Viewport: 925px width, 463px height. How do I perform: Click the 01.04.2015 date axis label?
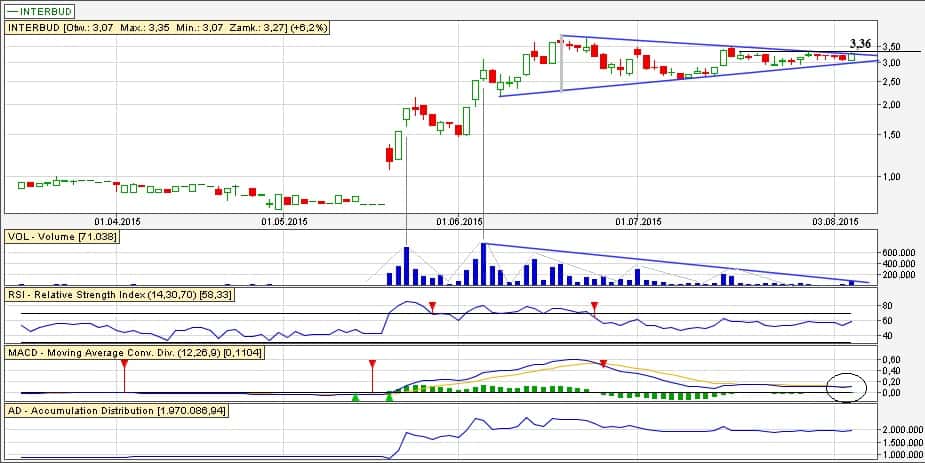117,221
